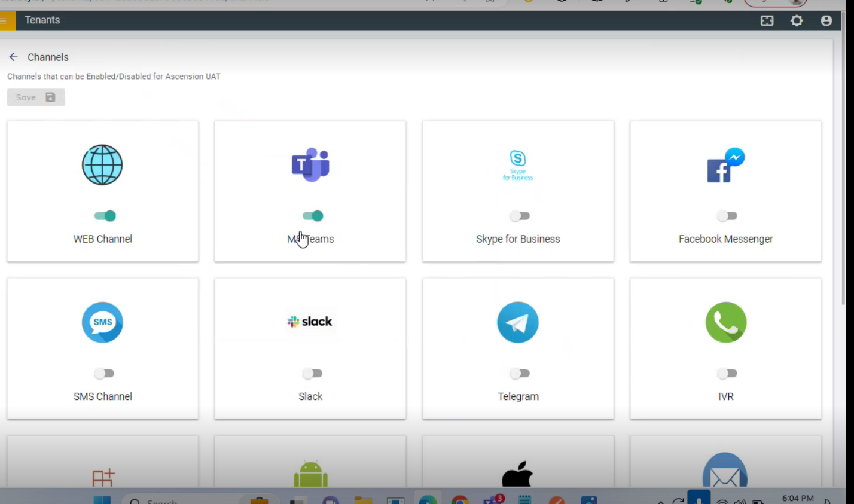Click the Telegram card label

(x=518, y=396)
